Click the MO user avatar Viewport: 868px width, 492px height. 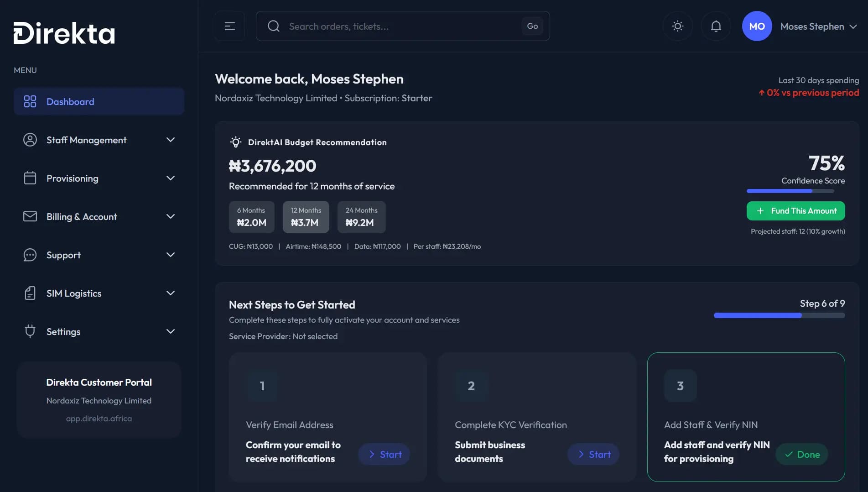coord(757,26)
